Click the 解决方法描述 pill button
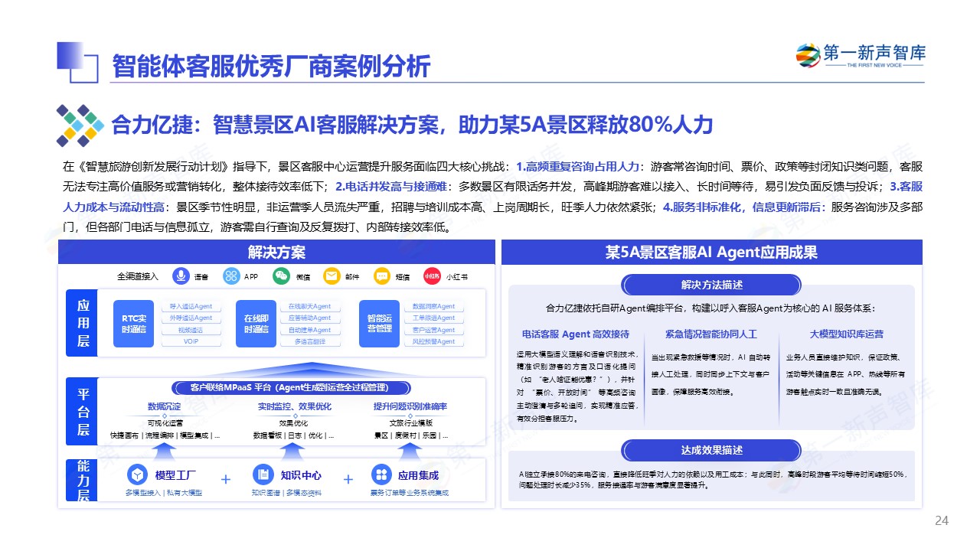The width and height of the screenshot is (980, 551). [x=711, y=285]
